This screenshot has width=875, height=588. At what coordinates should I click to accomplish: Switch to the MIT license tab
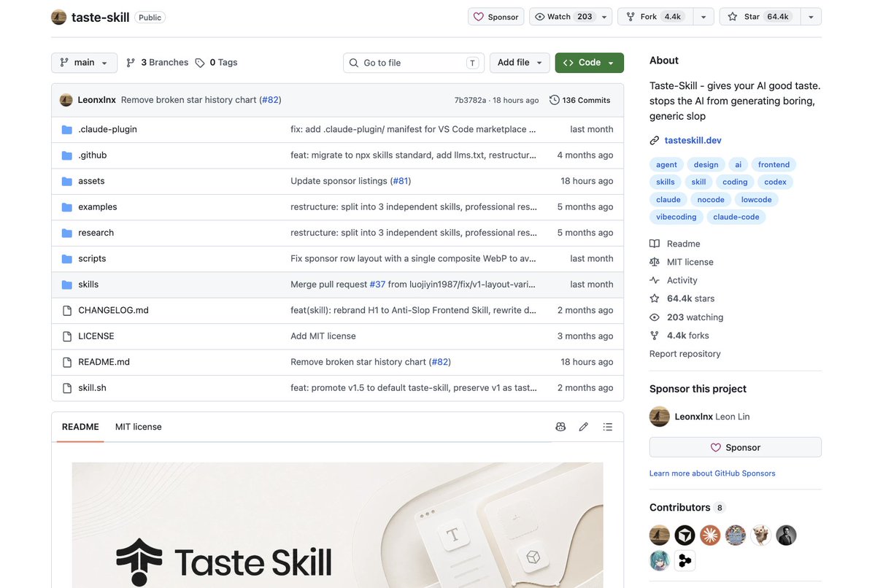[x=139, y=427]
